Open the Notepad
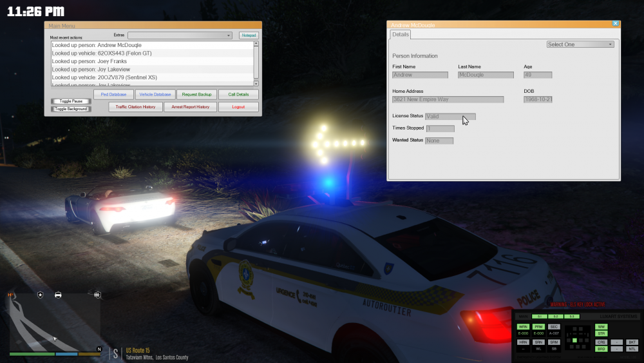This screenshot has width=644, height=363. [x=249, y=35]
